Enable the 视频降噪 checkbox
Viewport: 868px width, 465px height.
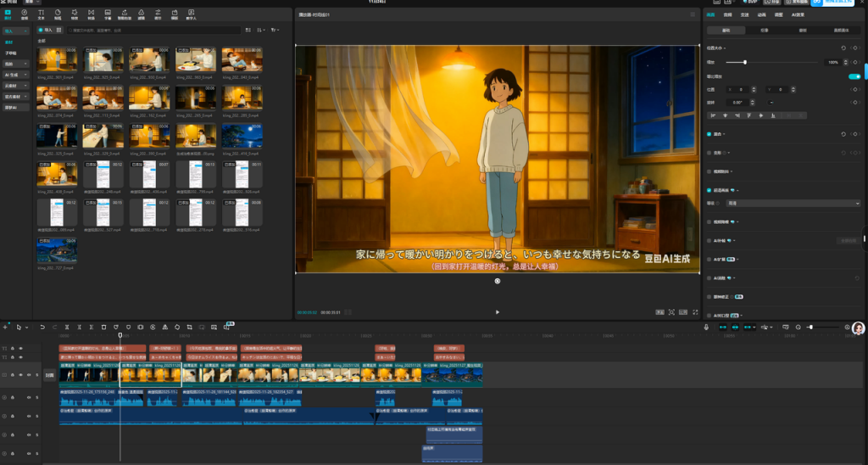pos(709,221)
